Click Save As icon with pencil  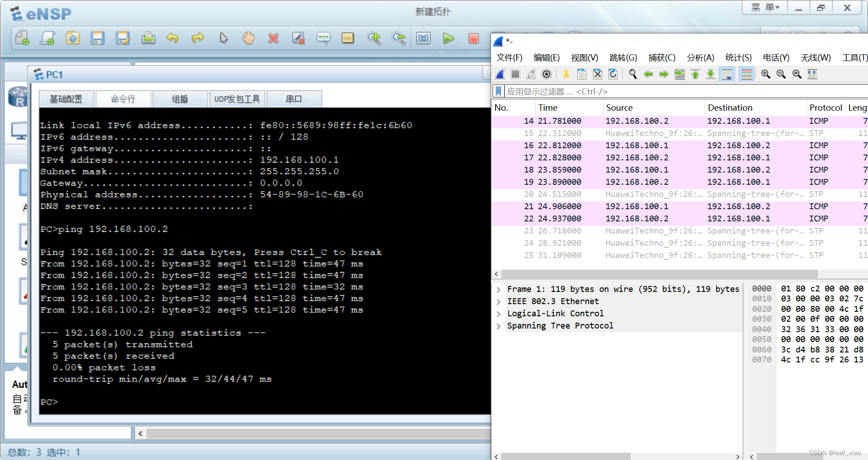(x=123, y=38)
